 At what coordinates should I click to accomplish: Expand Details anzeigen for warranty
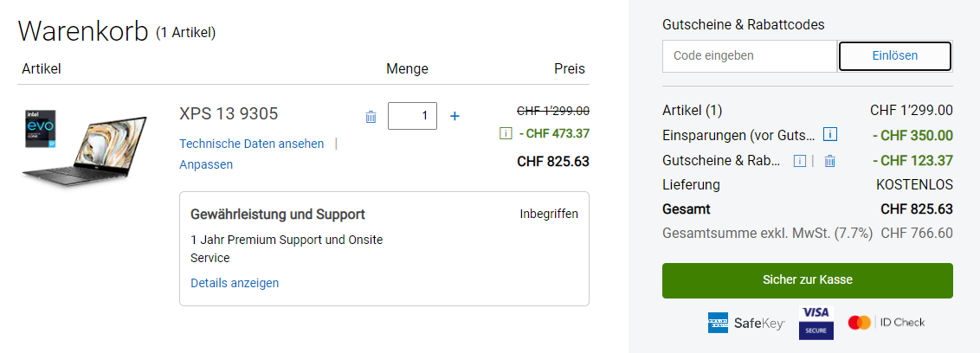[x=235, y=283]
